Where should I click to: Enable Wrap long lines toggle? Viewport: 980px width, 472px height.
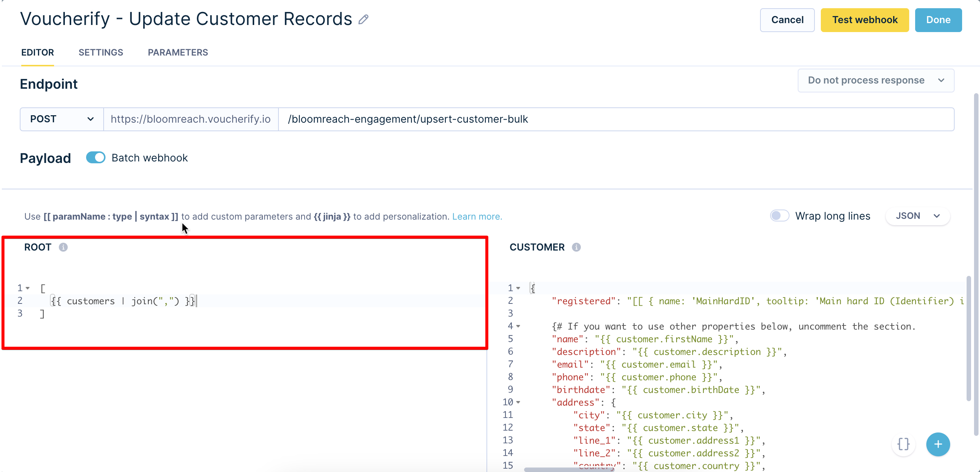pos(779,216)
